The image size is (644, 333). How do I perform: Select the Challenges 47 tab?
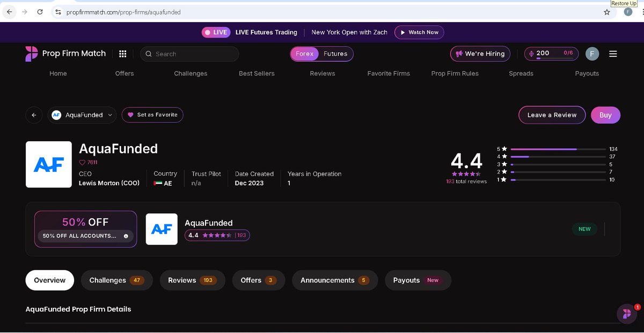pos(117,280)
